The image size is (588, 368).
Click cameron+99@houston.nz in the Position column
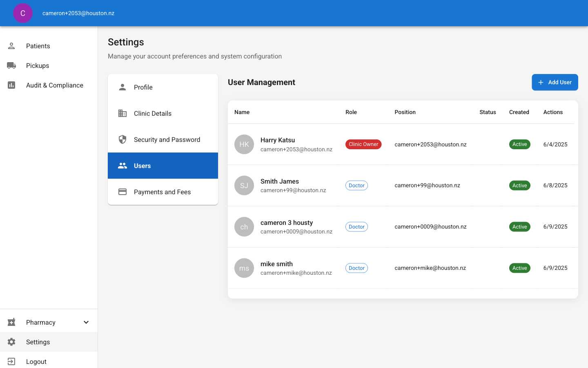click(x=427, y=186)
